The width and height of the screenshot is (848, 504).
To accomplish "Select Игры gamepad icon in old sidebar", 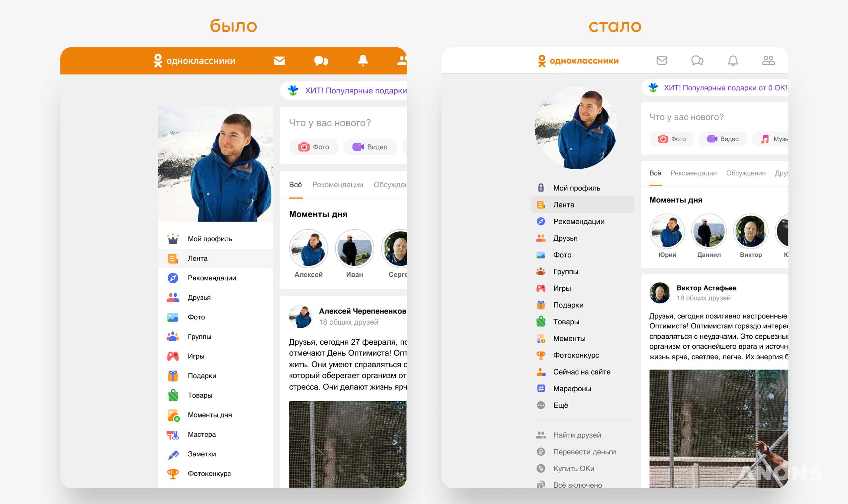I will pos(173,356).
